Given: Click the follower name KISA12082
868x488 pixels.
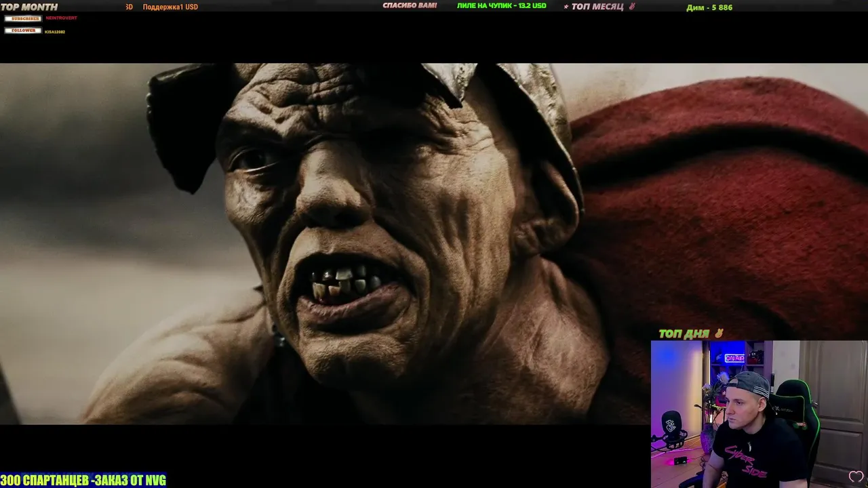Looking at the screenshot, I should [55, 32].
